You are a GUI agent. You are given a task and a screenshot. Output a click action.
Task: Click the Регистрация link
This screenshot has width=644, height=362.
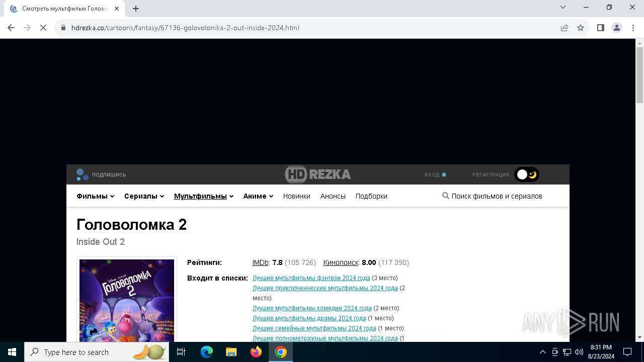[x=491, y=174]
